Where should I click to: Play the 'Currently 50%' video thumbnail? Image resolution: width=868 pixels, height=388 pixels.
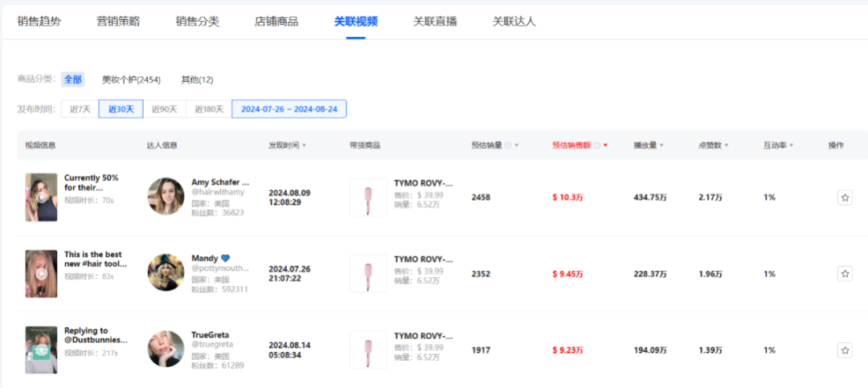tap(41, 198)
